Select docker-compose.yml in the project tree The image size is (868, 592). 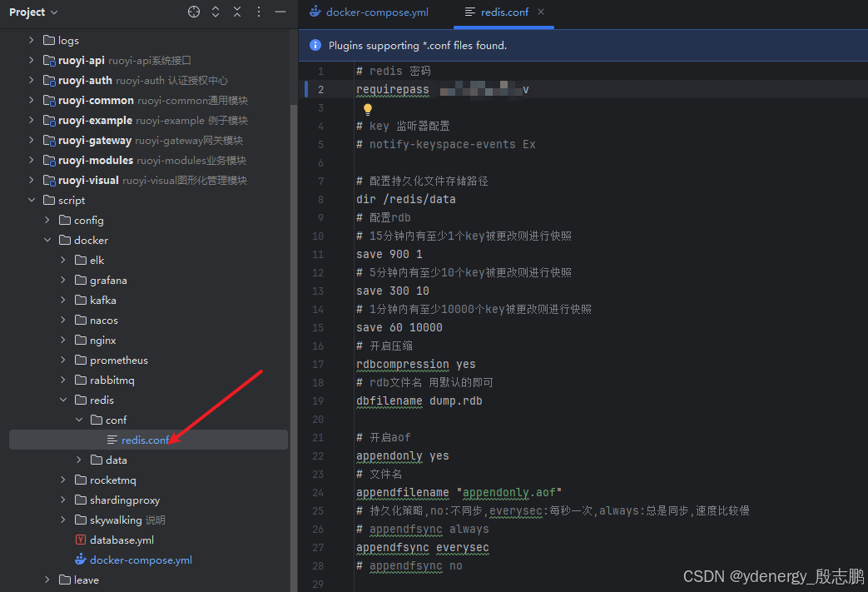coord(141,560)
